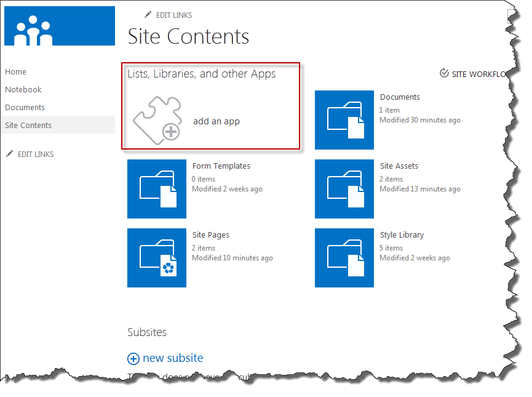Click the new subsite link
The width and height of the screenshot is (532, 397).
(x=173, y=358)
